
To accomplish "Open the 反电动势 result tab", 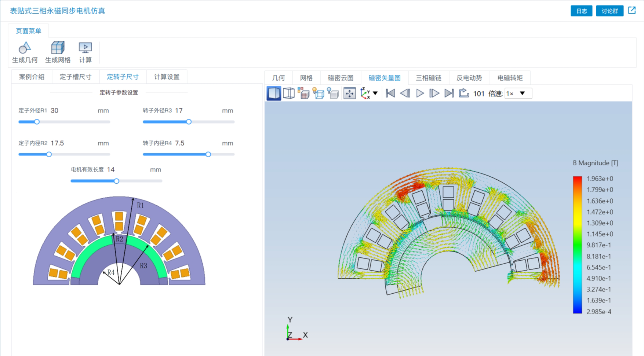I will [469, 78].
